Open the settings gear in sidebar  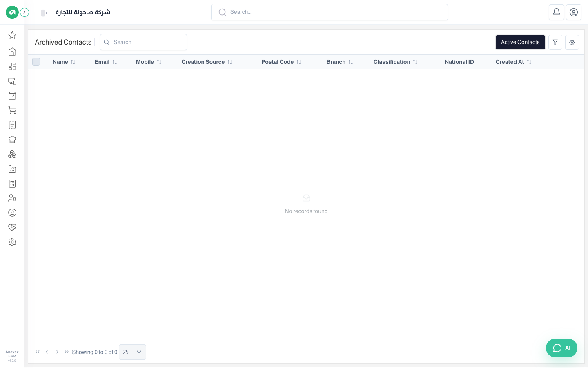12,242
